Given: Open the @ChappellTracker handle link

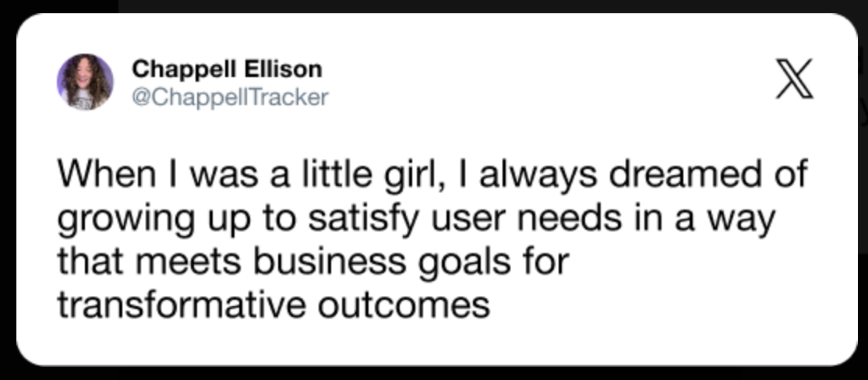Looking at the screenshot, I should click(x=231, y=97).
